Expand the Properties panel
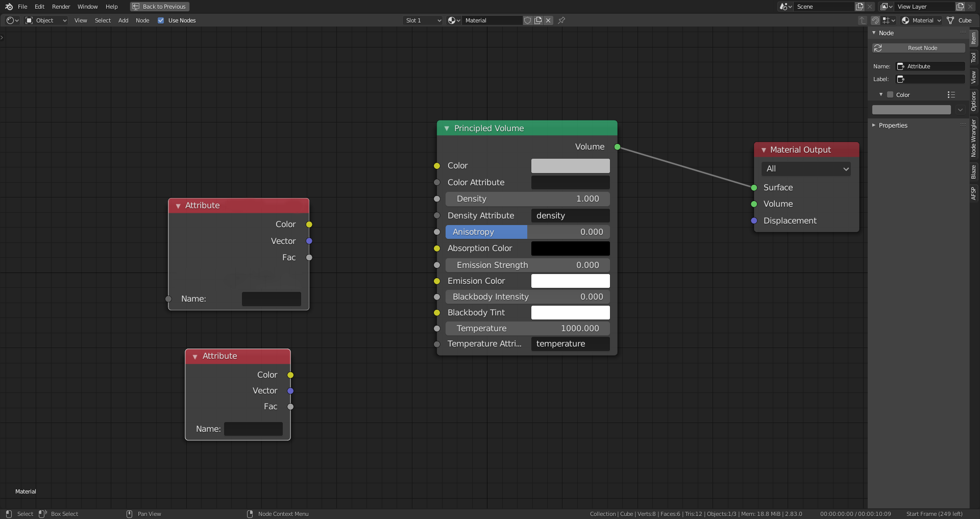Viewport: 980px width, 519px height. click(x=874, y=126)
